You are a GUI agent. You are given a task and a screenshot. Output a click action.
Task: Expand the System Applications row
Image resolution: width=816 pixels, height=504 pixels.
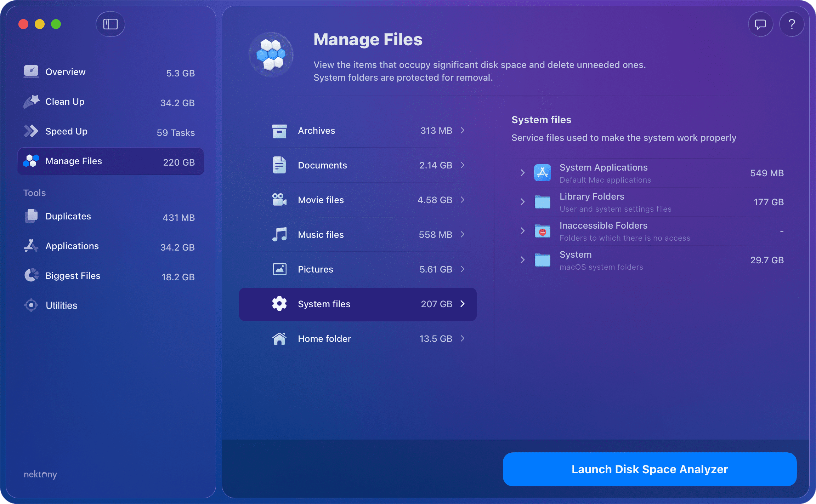click(523, 173)
